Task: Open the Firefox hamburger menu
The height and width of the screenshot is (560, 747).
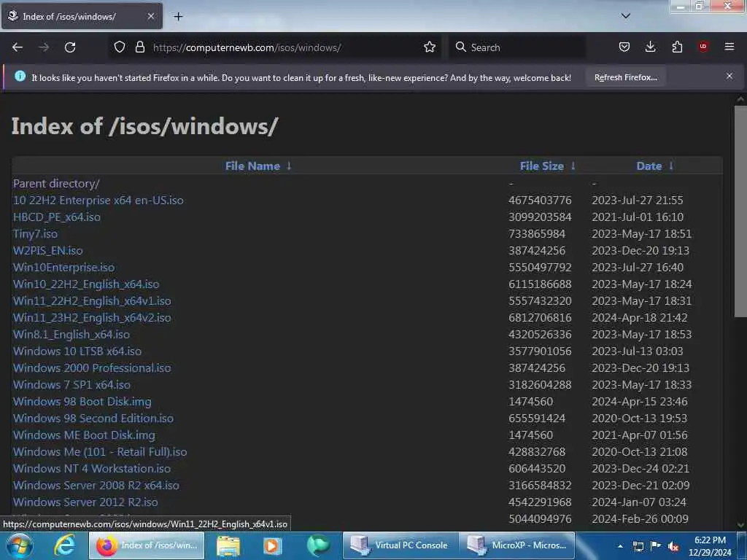Action: point(729,47)
